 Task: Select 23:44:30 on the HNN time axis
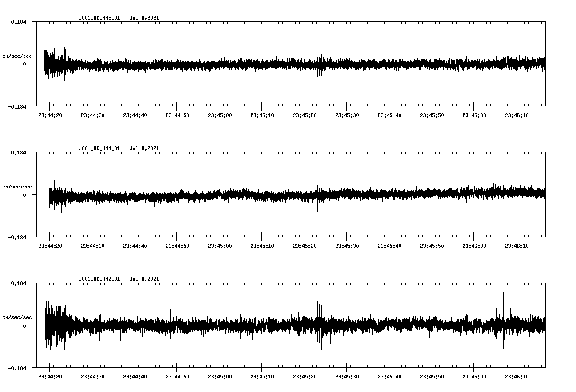[x=92, y=246]
